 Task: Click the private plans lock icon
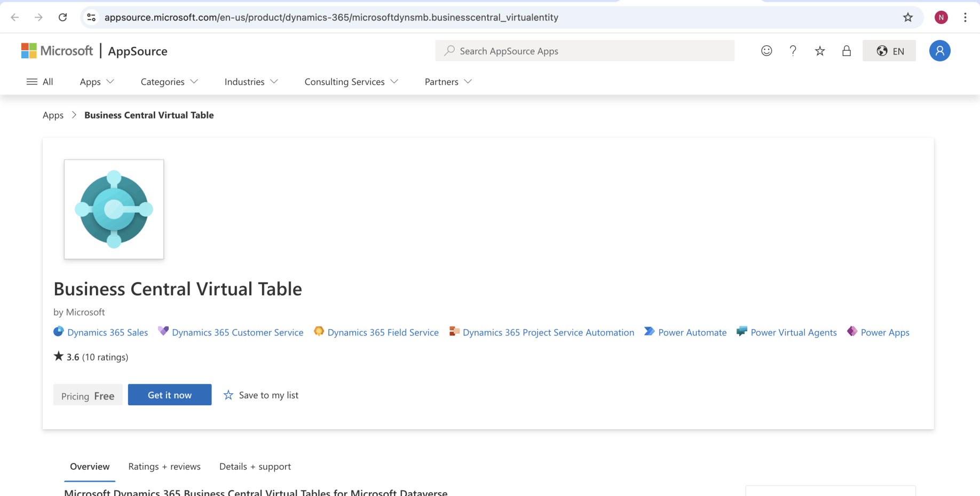point(847,51)
